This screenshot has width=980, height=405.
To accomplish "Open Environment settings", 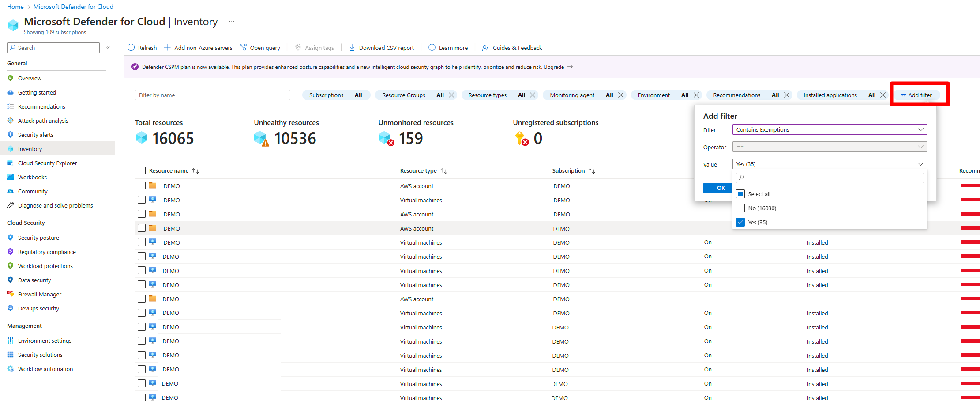I will point(45,341).
